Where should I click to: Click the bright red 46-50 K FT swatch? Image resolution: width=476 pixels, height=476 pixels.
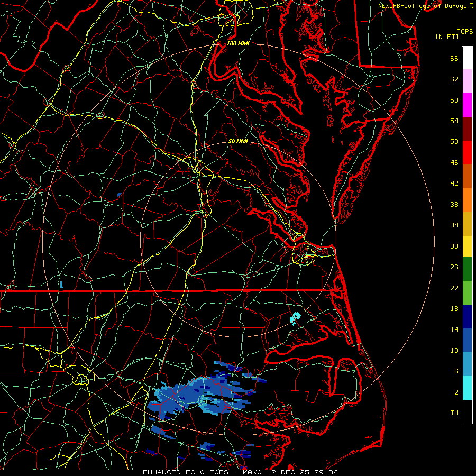point(467,152)
